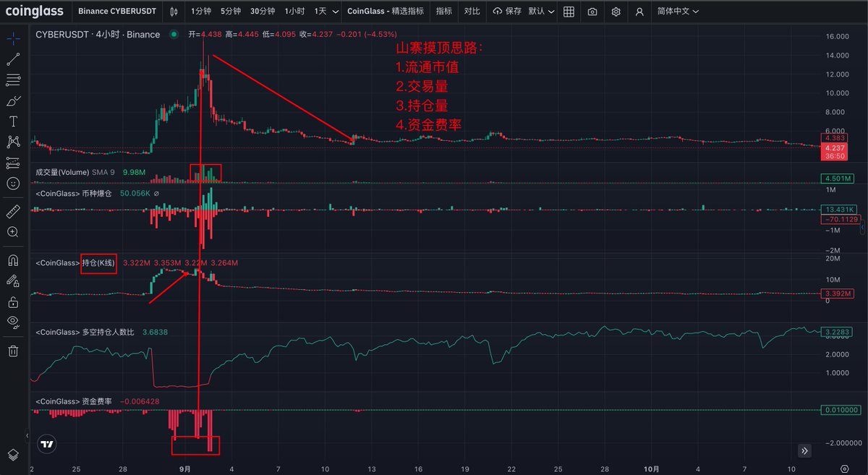Click the 13.431K liquidation axis label
The width and height of the screenshot is (868, 475).
pyautogui.click(x=839, y=210)
